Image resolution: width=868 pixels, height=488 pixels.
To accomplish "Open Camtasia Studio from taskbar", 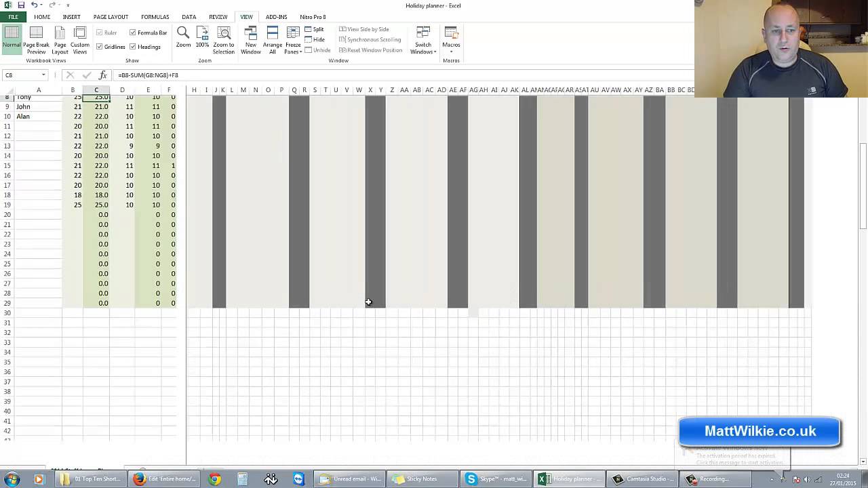I will (x=643, y=479).
